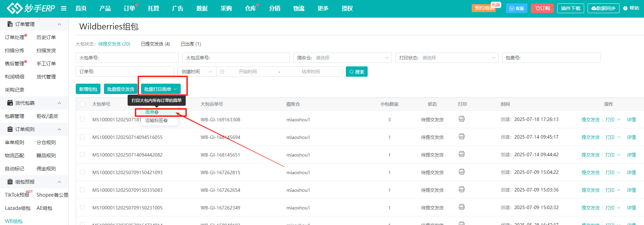This screenshot has width=644, height=225.
Task: Click the printer icon for WB-GI-168145651
Action: click(x=462, y=154)
